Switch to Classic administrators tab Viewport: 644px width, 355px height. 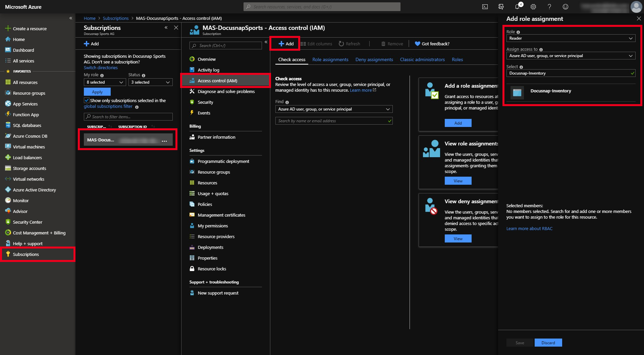(422, 59)
